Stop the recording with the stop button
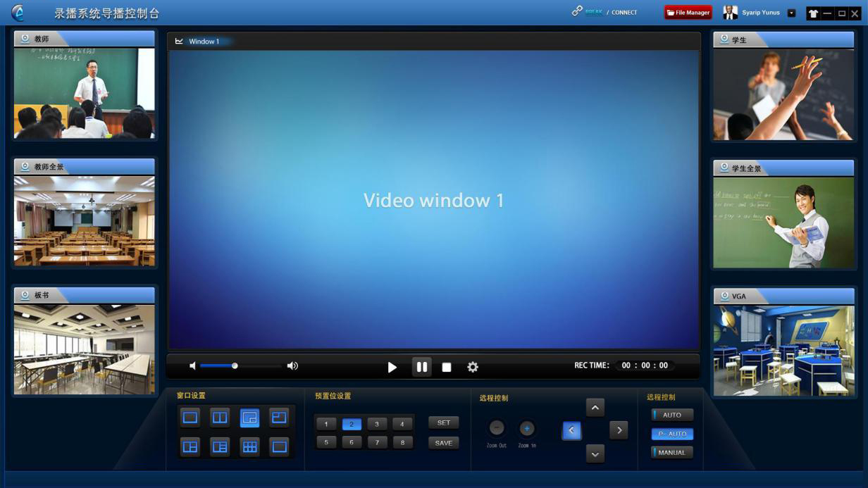The width and height of the screenshot is (868, 488). click(447, 367)
